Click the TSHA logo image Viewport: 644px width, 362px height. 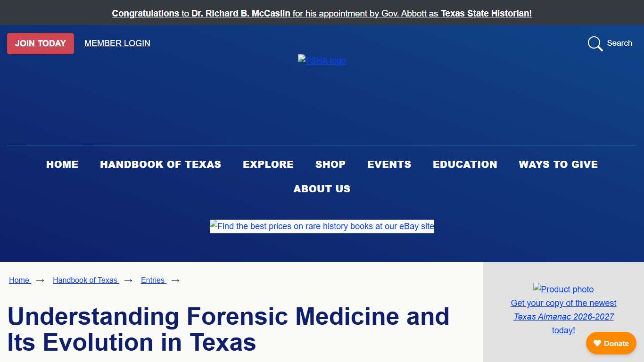point(322,60)
